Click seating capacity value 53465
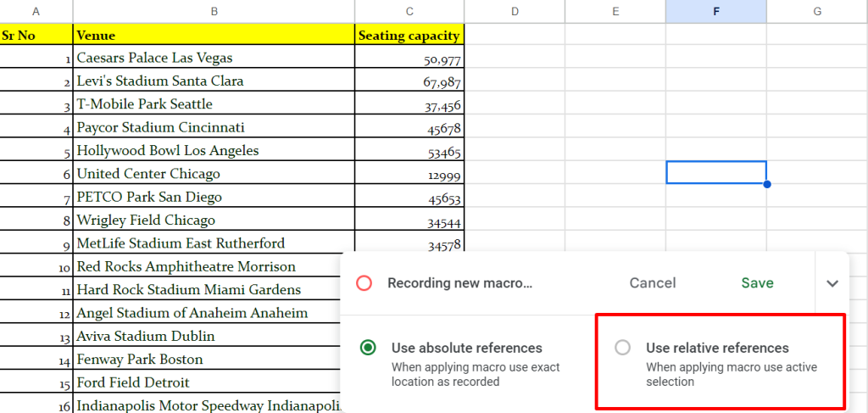This screenshot has width=868, height=413. 409,150
